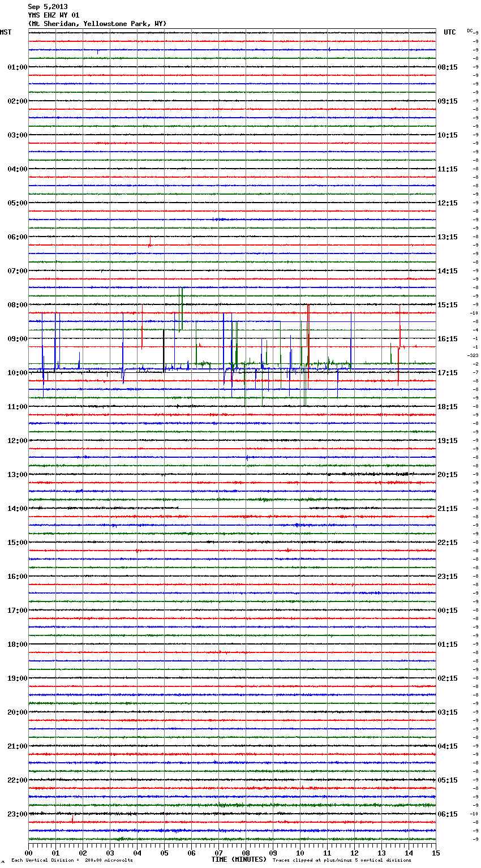This screenshot has width=481, height=868.
Task: Select the '11:15' UTC label
Action: coord(448,169)
